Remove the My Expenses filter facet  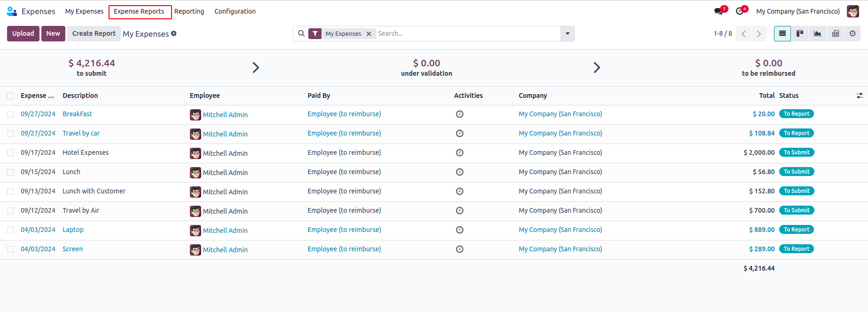pos(369,34)
